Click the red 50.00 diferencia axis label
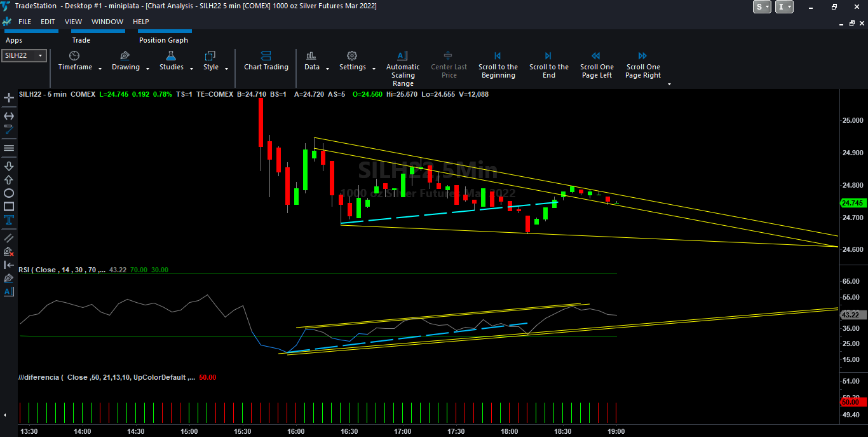Screen dimensions: 868x437 pos(852,402)
